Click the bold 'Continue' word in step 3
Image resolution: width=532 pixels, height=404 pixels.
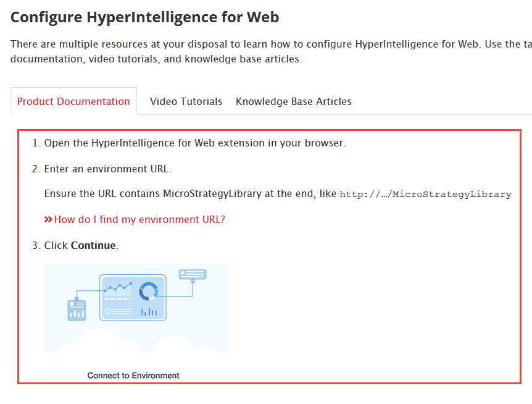[x=93, y=245]
